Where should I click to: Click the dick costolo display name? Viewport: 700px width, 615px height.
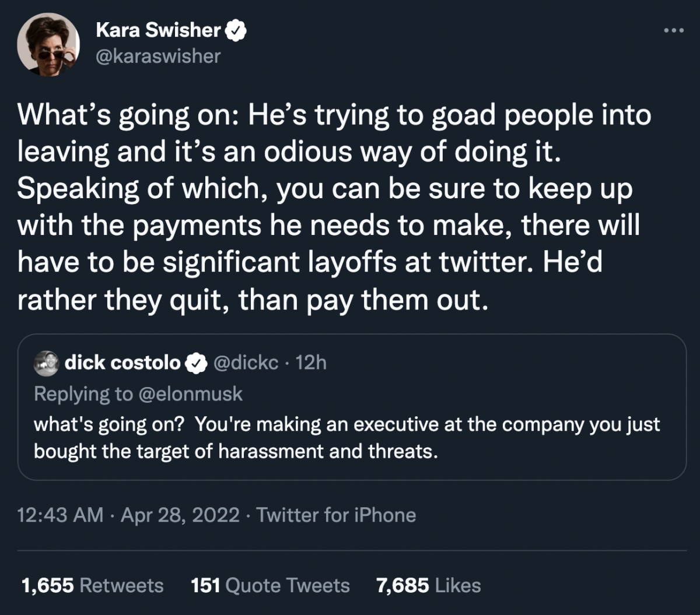(x=123, y=363)
